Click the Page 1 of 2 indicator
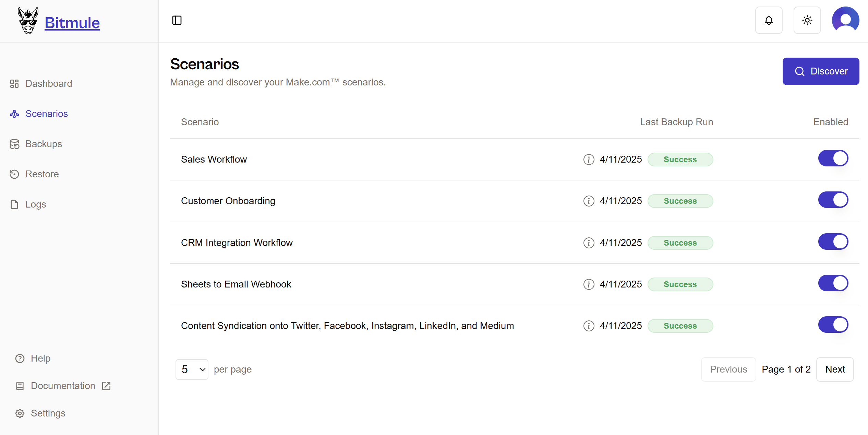 [786, 369]
